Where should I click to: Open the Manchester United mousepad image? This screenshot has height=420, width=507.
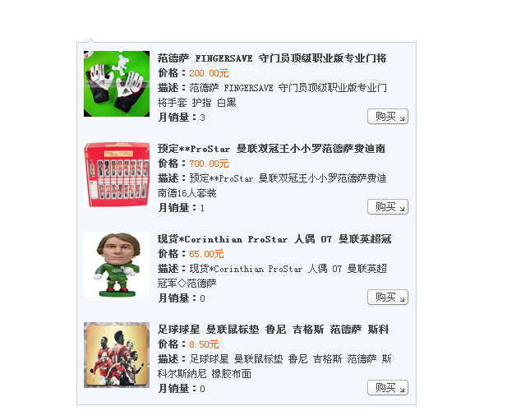coord(117,355)
